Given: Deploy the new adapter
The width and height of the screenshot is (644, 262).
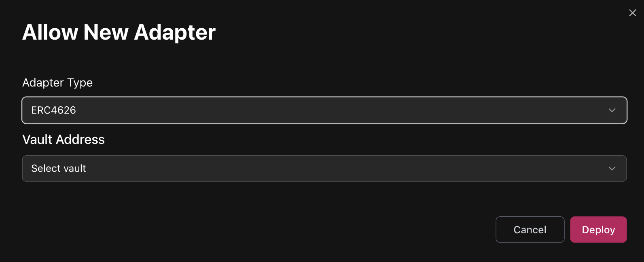Looking at the screenshot, I should (x=598, y=230).
